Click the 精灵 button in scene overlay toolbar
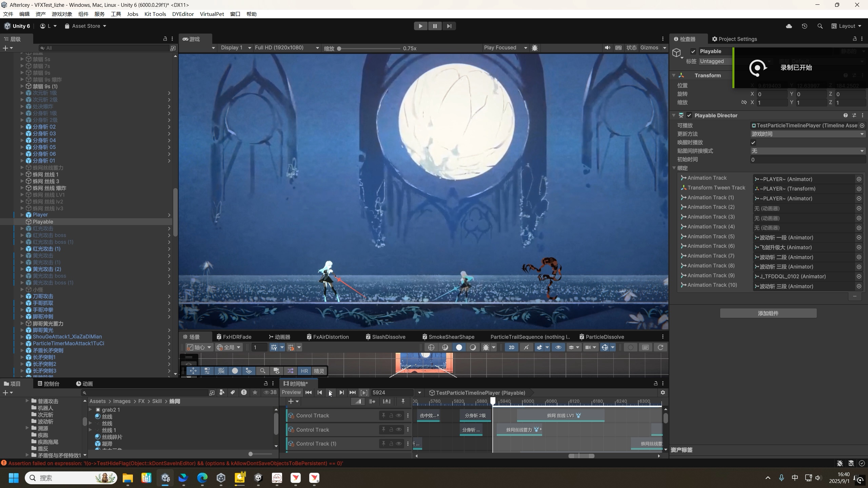Screen dimensions: 868x488 [319, 371]
